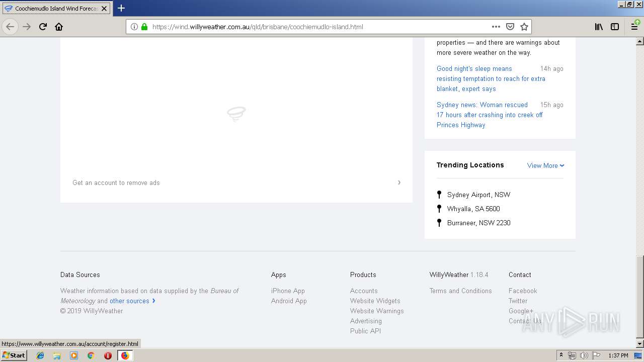
Task: Select Whyalla, SA 5600 trending location
Action: pos(473,209)
